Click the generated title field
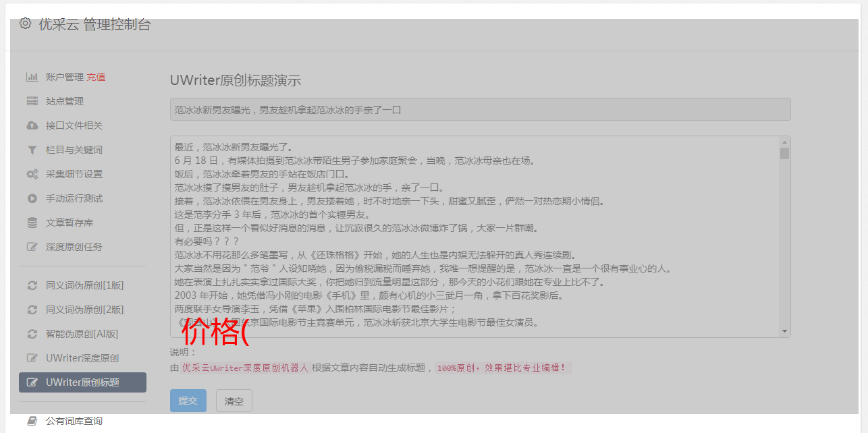The height and width of the screenshot is (433, 868). (480, 109)
